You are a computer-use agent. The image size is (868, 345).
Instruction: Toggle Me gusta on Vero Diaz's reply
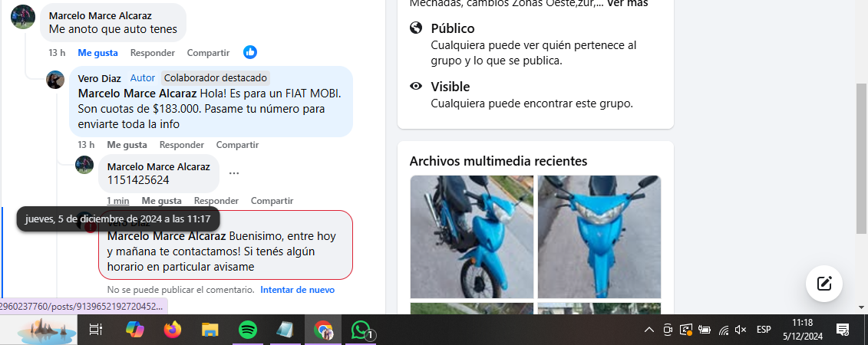(x=127, y=145)
